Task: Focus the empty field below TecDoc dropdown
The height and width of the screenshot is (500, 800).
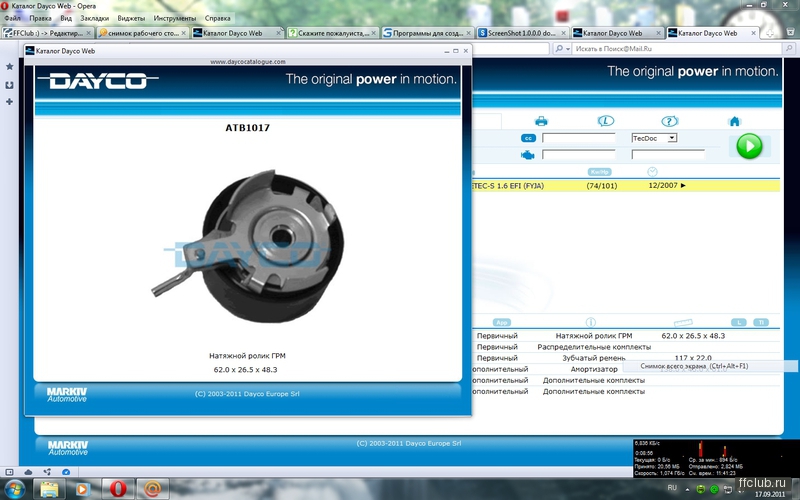Action: 668,154
